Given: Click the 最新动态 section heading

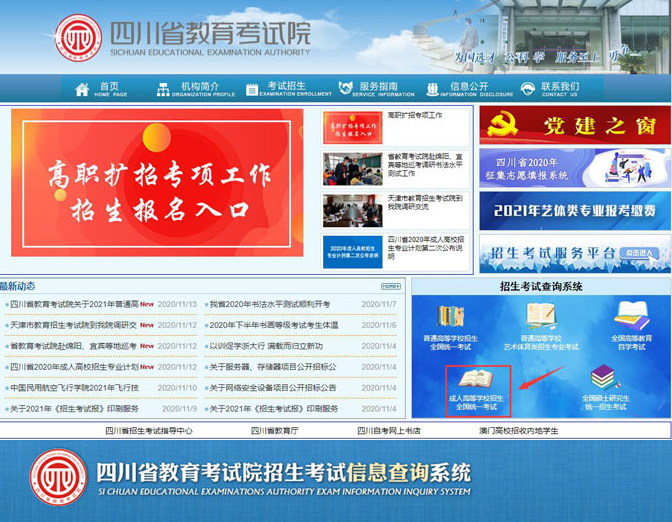Looking at the screenshot, I should point(18,286).
